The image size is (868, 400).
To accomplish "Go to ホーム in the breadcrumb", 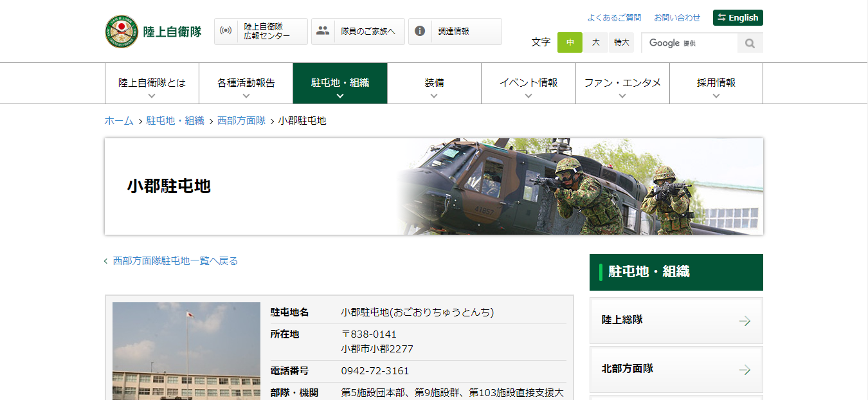I will pyautogui.click(x=119, y=120).
